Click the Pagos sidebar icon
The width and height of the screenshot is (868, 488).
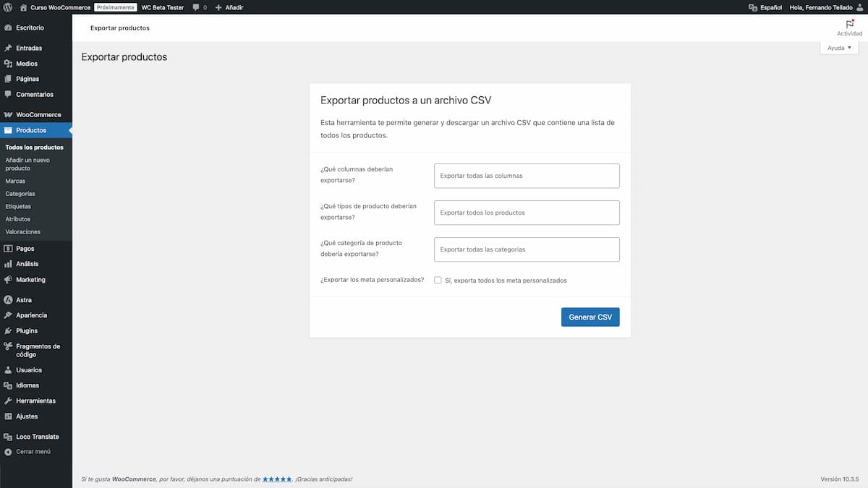coord(7,248)
